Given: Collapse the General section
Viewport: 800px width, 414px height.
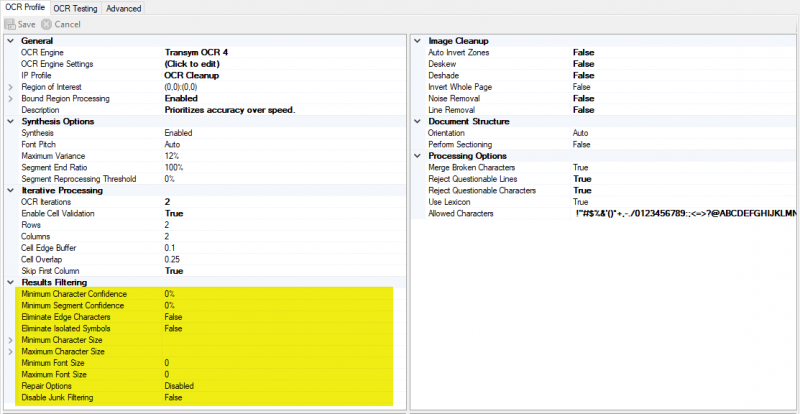Looking at the screenshot, I should (x=10, y=41).
